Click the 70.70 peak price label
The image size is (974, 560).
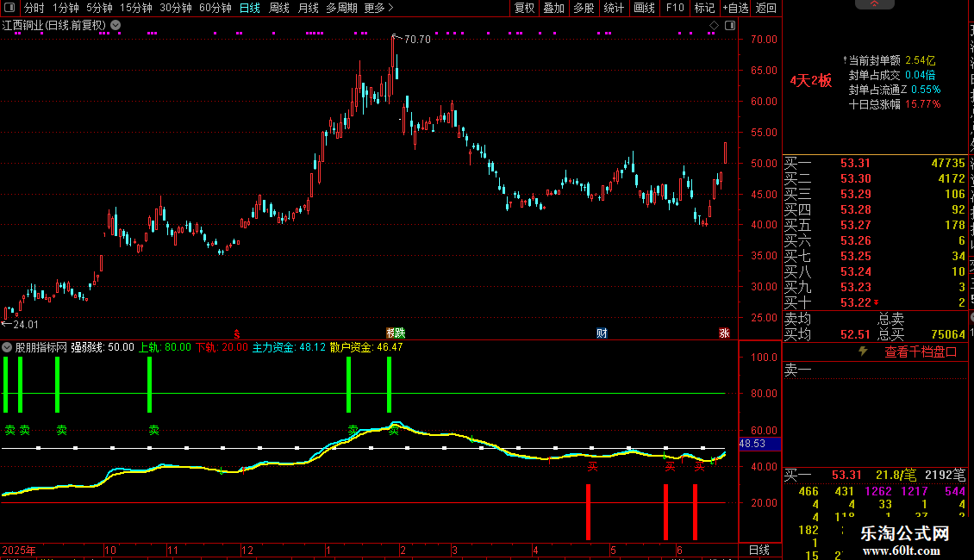pos(417,39)
